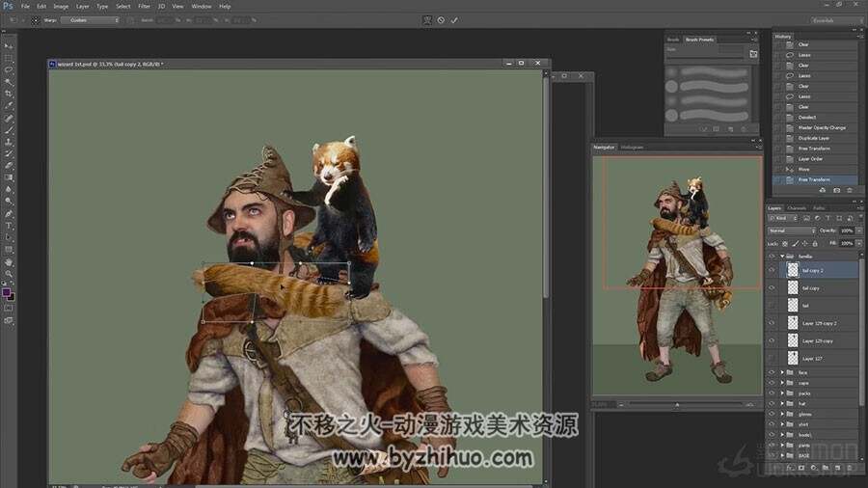The width and height of the screenshot is (868, 488).
Task: Switch to the Brush tab
Action: pyautogui.click(x=673, y=40)
